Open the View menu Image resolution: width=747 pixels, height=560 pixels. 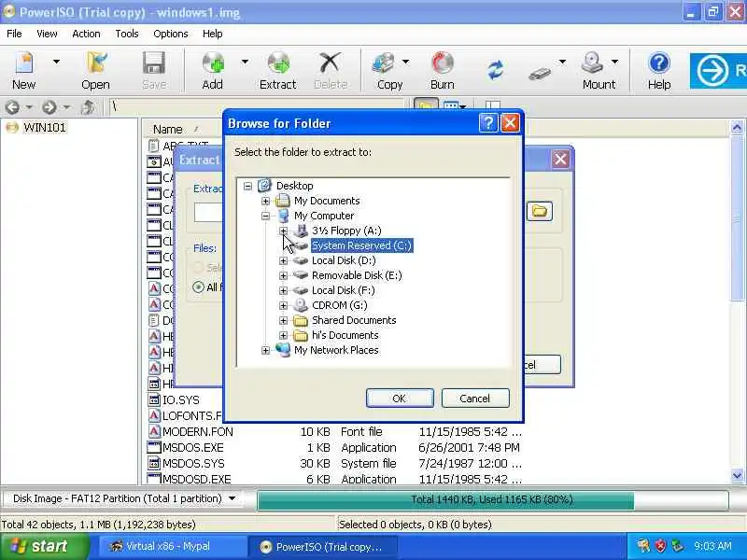coord(47,34)
